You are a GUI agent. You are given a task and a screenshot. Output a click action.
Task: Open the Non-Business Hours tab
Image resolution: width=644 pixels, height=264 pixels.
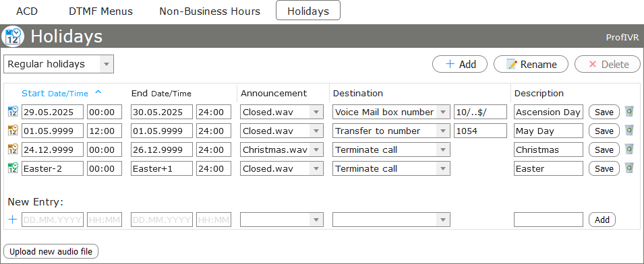(x=210, y=11)
